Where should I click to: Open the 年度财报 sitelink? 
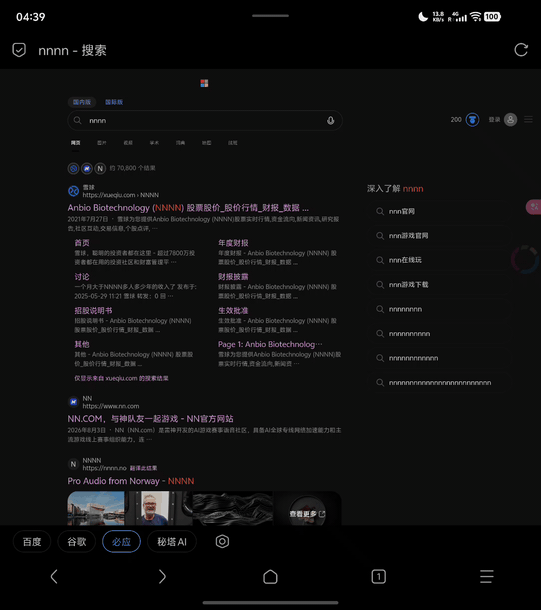click(233, 243)
